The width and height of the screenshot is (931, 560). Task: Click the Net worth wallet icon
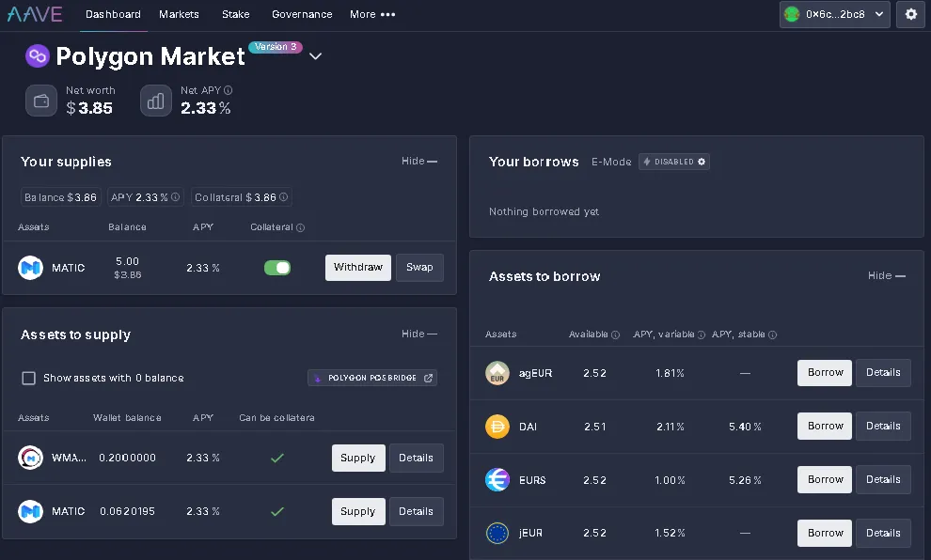(x=41, y=101)
